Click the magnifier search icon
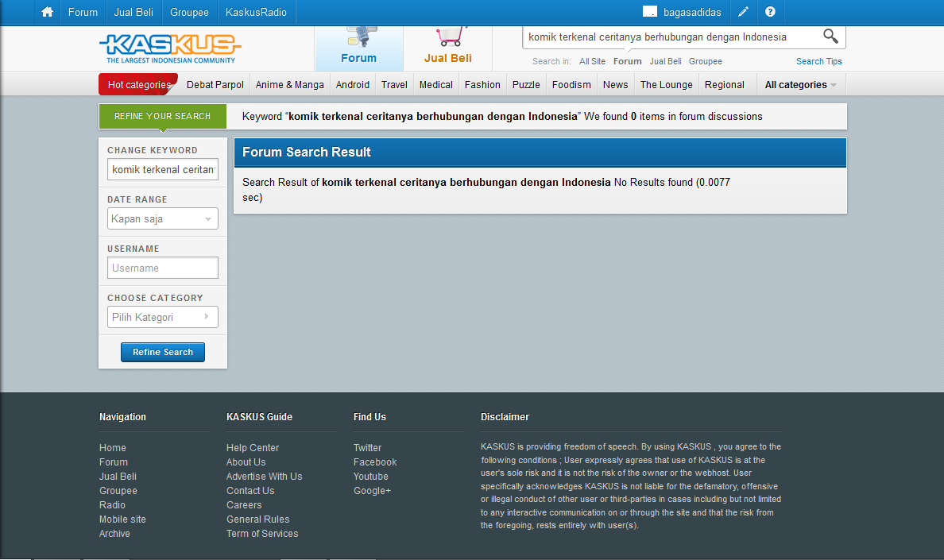This screenshot has width=944, height=560. pos(830,36)
